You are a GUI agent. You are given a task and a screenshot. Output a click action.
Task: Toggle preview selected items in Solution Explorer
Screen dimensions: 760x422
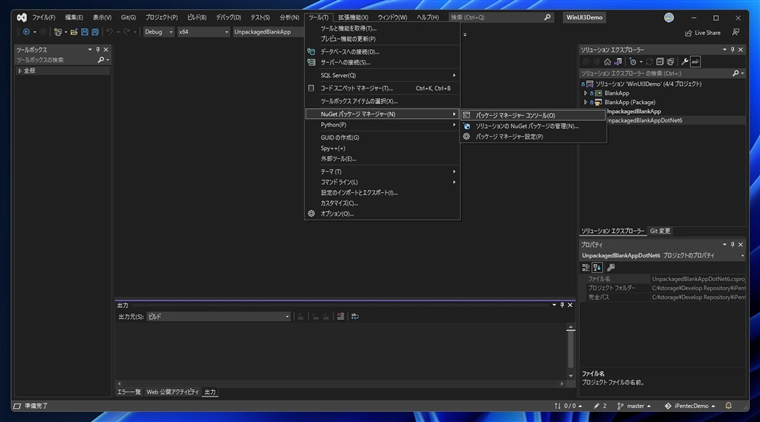tap(696, 62)
